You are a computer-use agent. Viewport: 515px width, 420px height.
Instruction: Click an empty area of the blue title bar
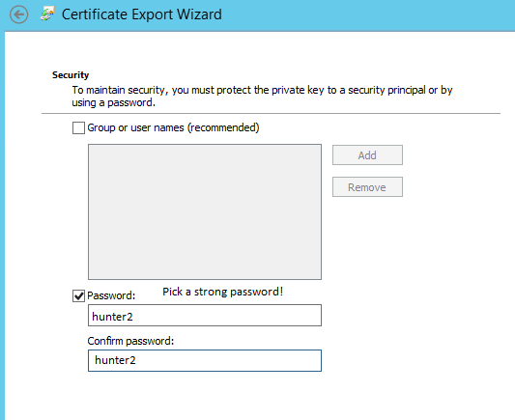click(361, 14)
